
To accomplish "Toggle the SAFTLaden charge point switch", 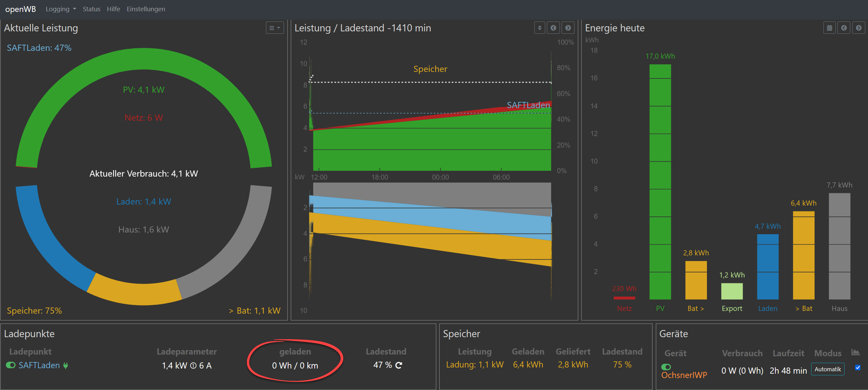I will pyautogui.click(x=11, y=365).
